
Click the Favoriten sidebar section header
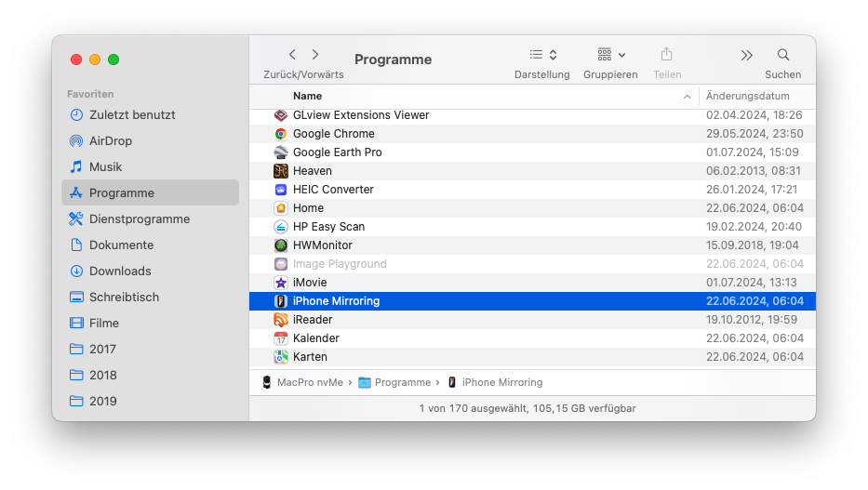click(x=90, y=94)
